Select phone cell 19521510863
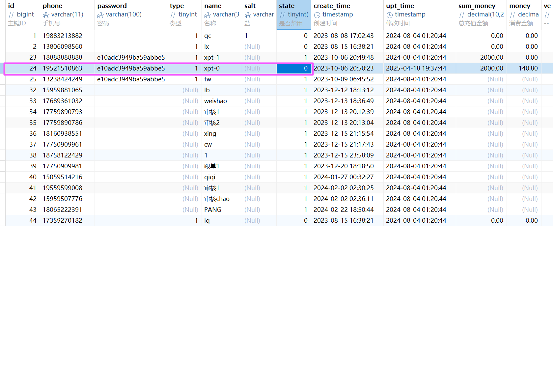 pyautogui.click(x=67, y=68)
